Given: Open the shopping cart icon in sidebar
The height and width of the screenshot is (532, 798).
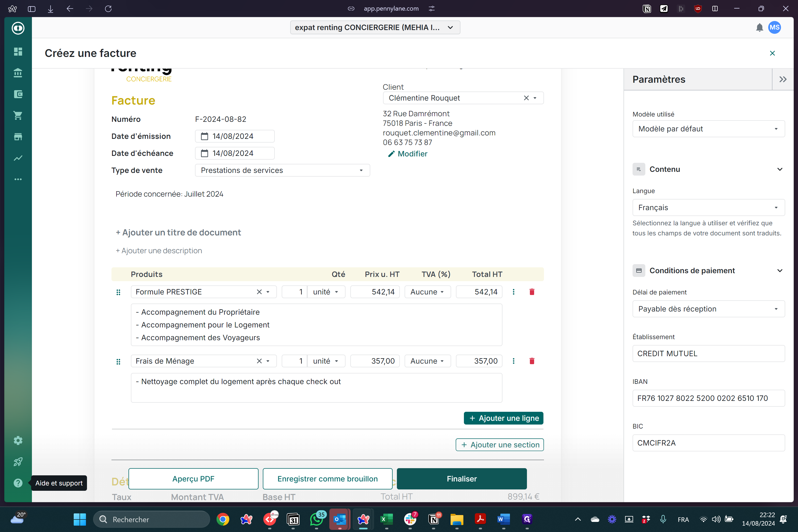Looking at the screenshot, I should click(18, 115).
